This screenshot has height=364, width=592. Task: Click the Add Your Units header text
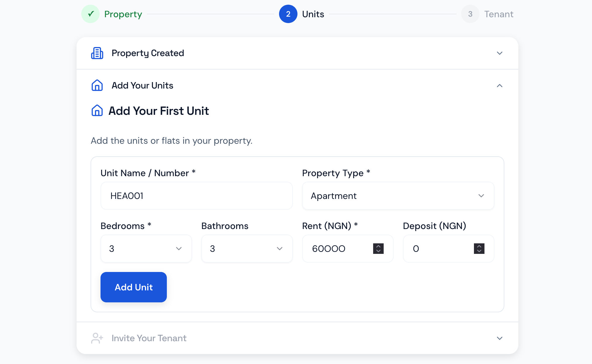142,86
